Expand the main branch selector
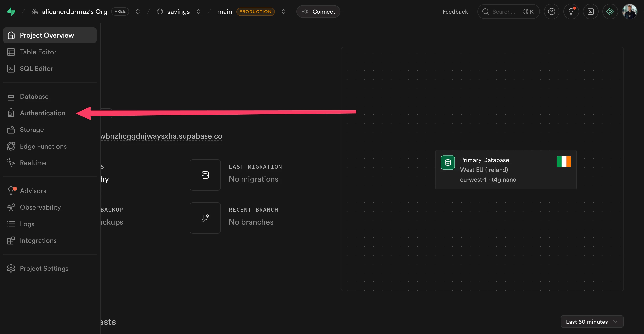The image size is (644, 334). (x=284, y=11)
